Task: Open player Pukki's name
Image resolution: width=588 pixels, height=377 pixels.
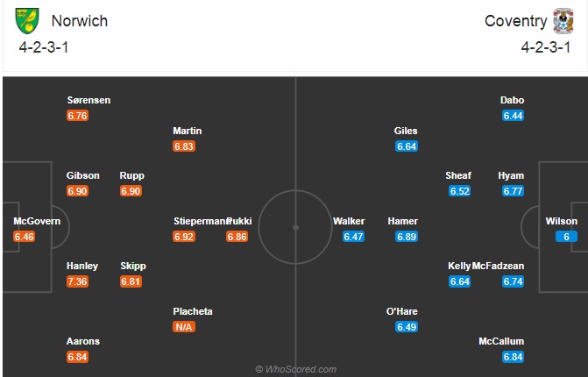Action: [x=240, y=221]
